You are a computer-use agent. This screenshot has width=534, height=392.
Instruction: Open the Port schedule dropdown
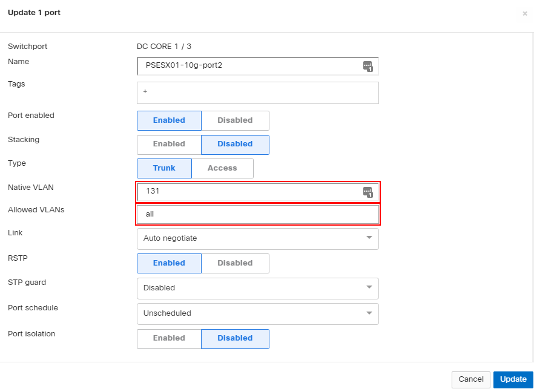[x=257, y=313]
